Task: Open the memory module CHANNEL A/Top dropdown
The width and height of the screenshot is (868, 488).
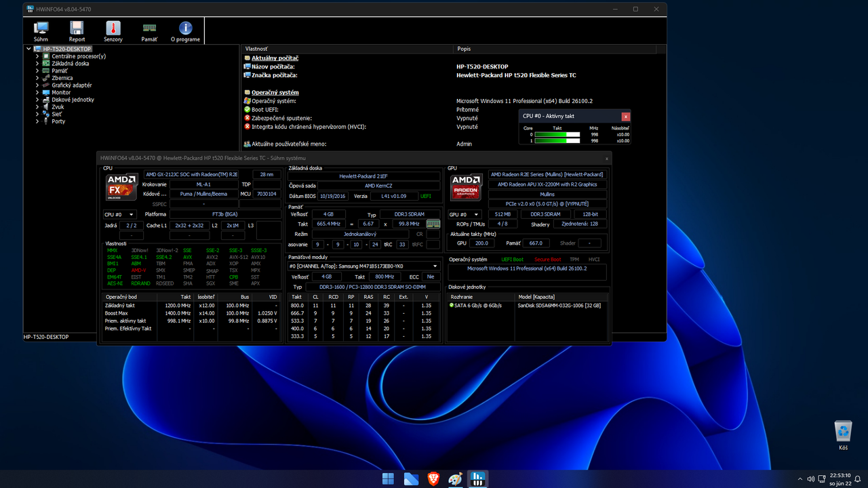Action: (x=363, y=266)
